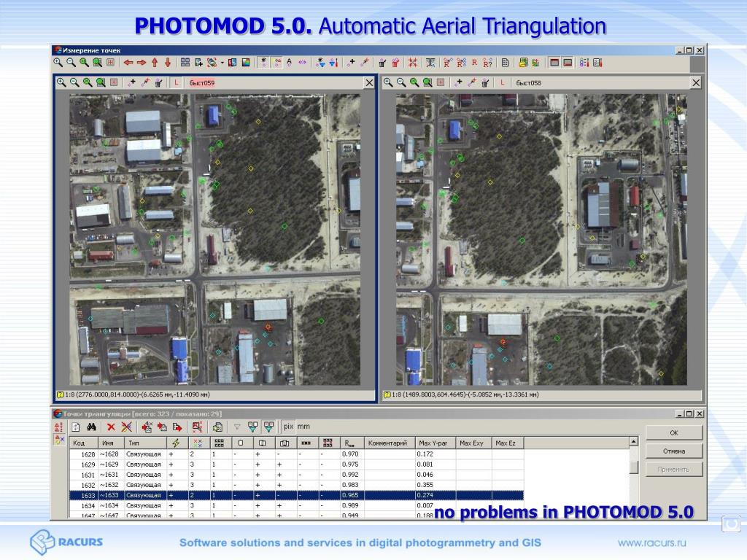Select the point row named ~1632

pos(296,485)
